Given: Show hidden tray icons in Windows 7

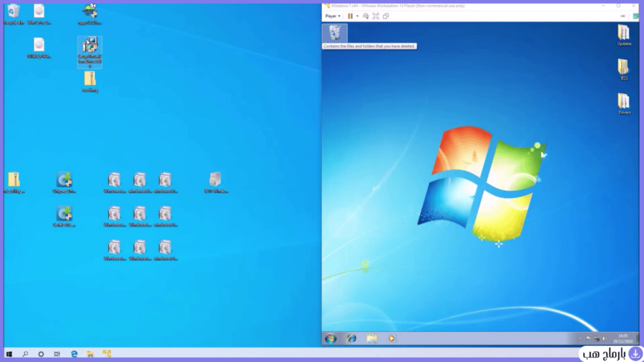Looking at the screenshot, I should pos(580,339).
